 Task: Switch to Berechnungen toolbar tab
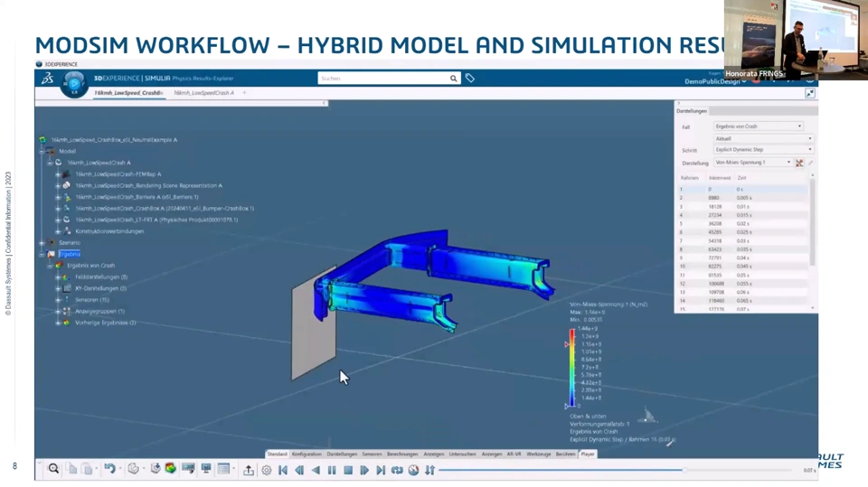[402, 454]
